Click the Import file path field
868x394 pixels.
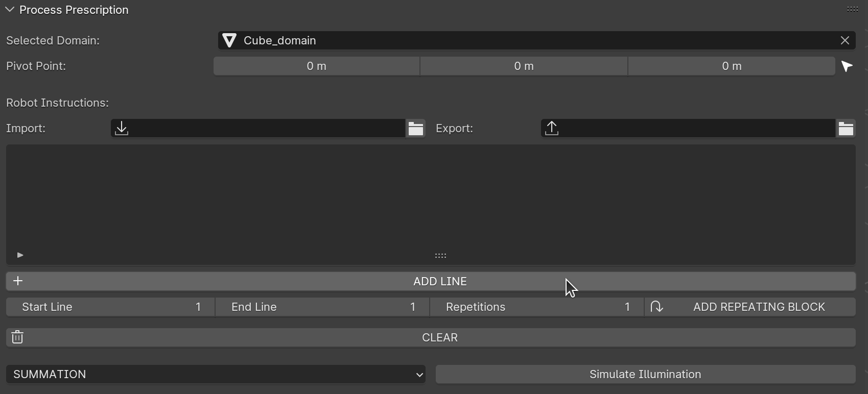(258, 129)
